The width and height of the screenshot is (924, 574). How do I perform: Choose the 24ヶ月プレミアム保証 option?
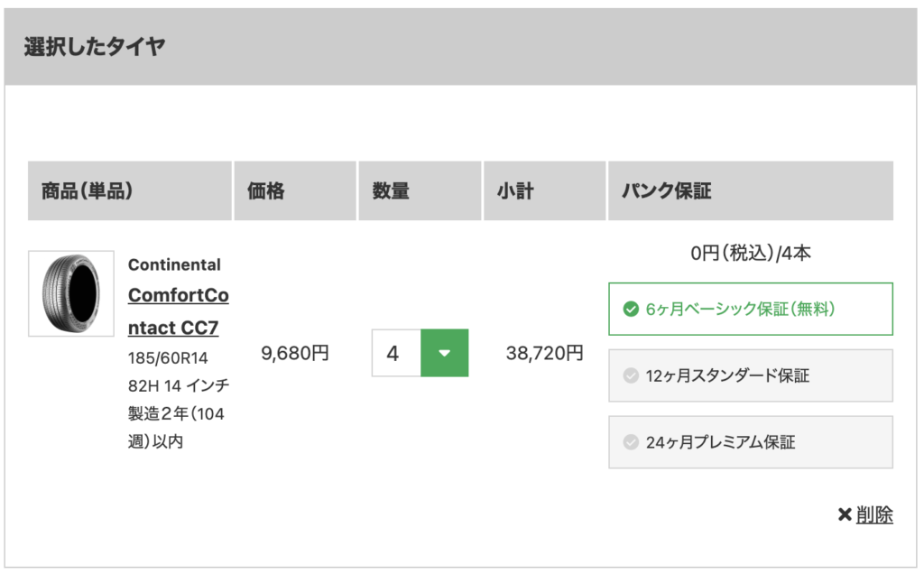[x=751, y=442]
